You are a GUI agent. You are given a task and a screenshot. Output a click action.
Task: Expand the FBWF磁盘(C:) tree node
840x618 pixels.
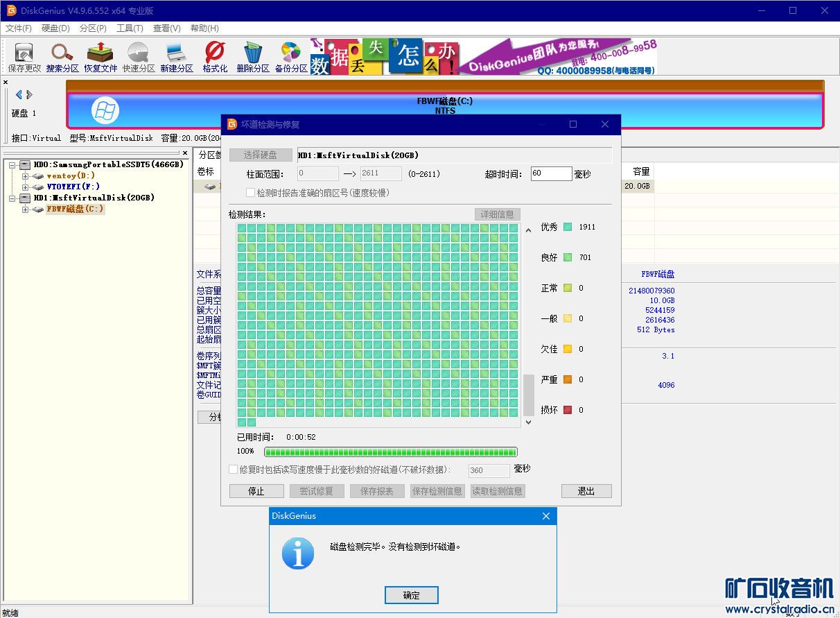[x=26, y=209]
